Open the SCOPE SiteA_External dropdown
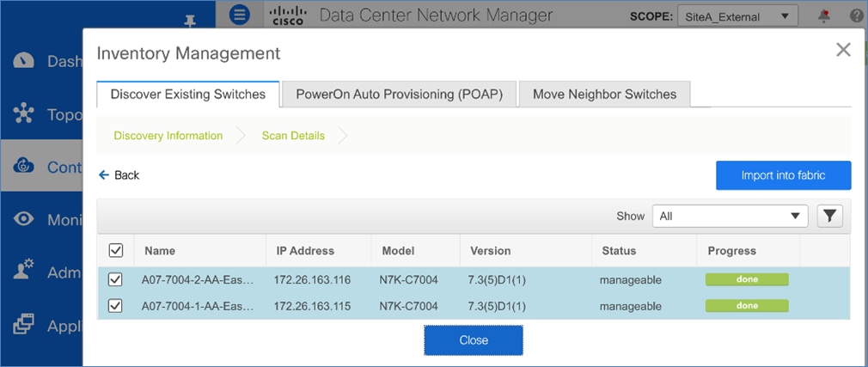Image resolution: width=868 pixels, height=367 pixels. [737, 16]
